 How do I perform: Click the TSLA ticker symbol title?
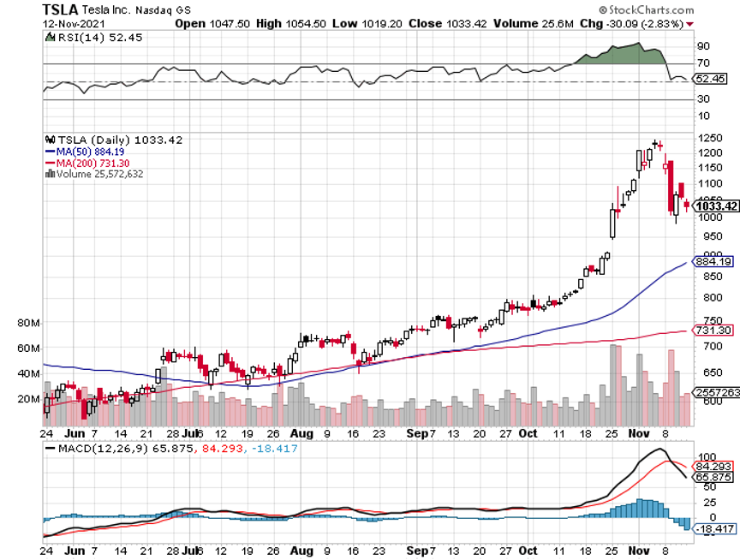(61, 9)
